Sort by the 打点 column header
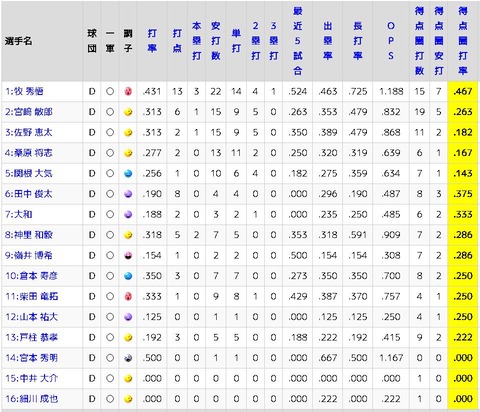Viewport: 480px width, 412px height. pyautogui.click(x=177, y=41)
